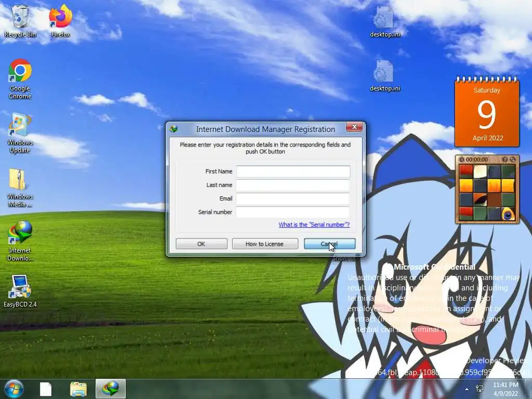
Task: Confirm registration with the OK button
Action: point(202,244)
